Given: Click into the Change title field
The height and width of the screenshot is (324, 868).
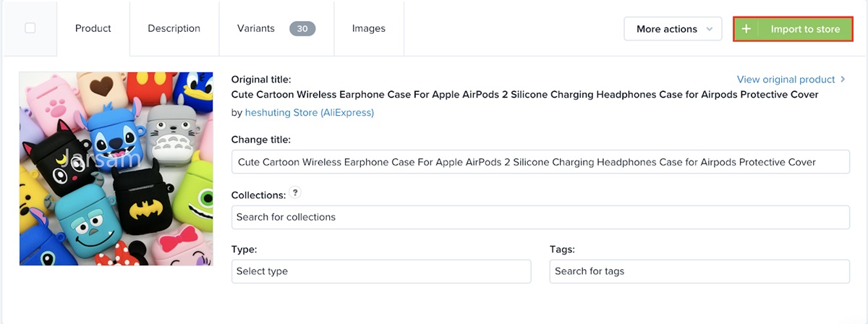Looking at the screenshot, I should (540, 162).
